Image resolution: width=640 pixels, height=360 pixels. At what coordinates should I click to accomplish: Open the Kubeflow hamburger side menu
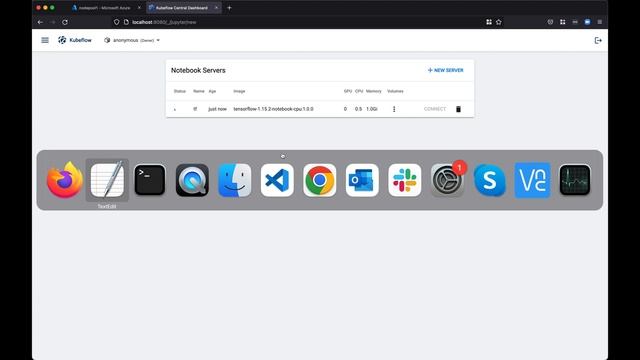(45, 40)
